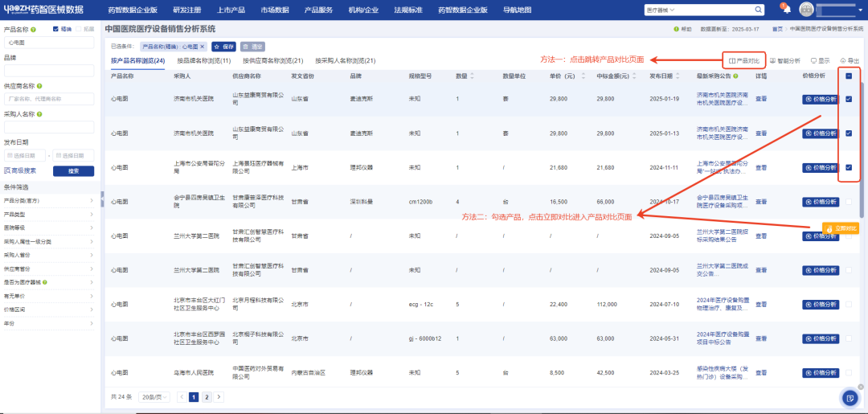Viewport: 868px width, 414px height.
Task: Uncheck the 上海市公安局普陀分局 row checkbox
Action: coord(849,167)
